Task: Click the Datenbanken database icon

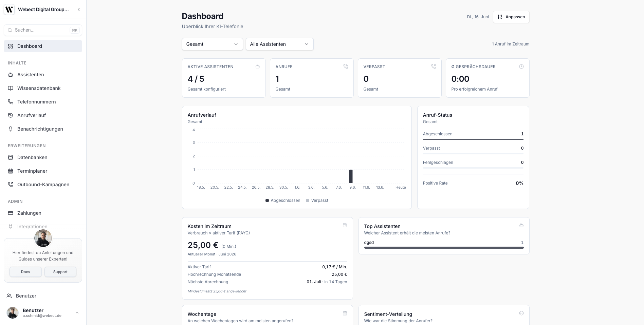Action: click(11, 157)
